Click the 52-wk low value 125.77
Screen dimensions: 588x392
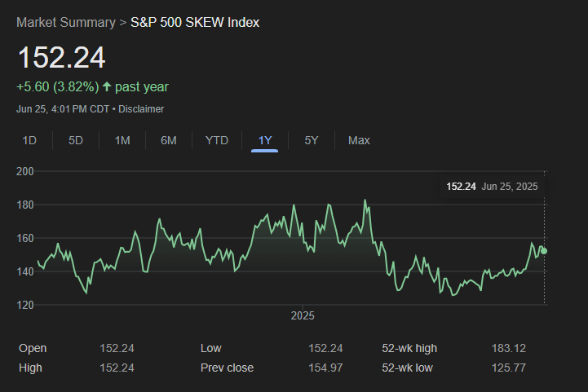point(509,368)
